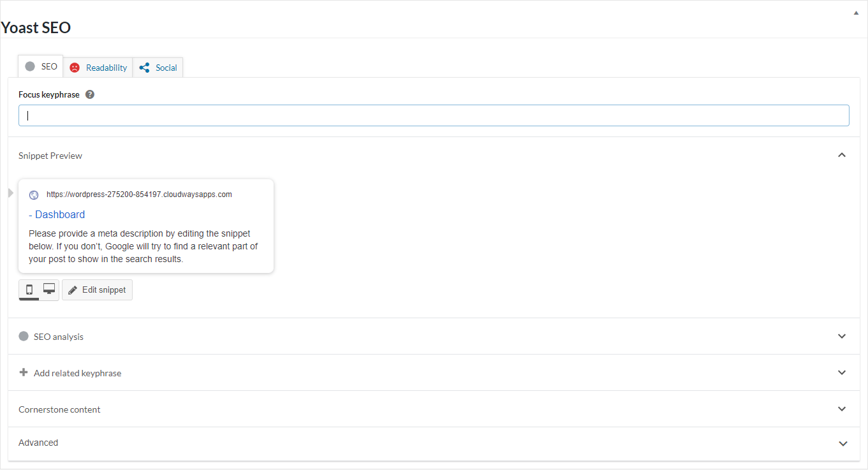The width and height of the screenshot is (868, 470).
Task: Click the plus icon beside Add related keyphrase
Action: pyautogui.click(x=23, y=372)
